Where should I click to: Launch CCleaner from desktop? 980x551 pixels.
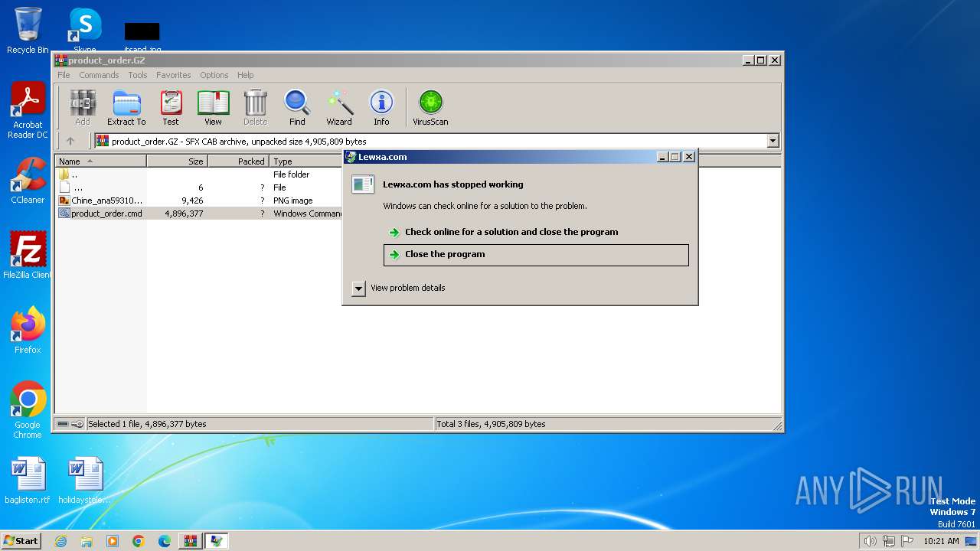tap(28, 181)
